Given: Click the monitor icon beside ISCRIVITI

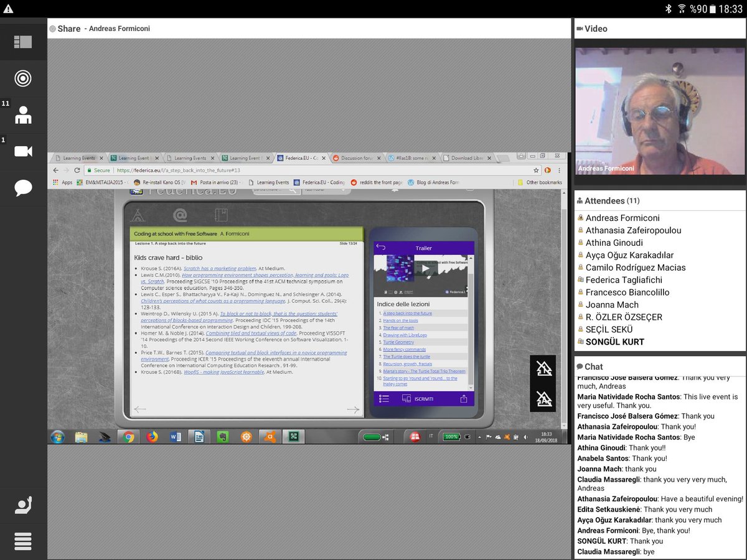Looking at the screenshot, I should coord(406,399).
